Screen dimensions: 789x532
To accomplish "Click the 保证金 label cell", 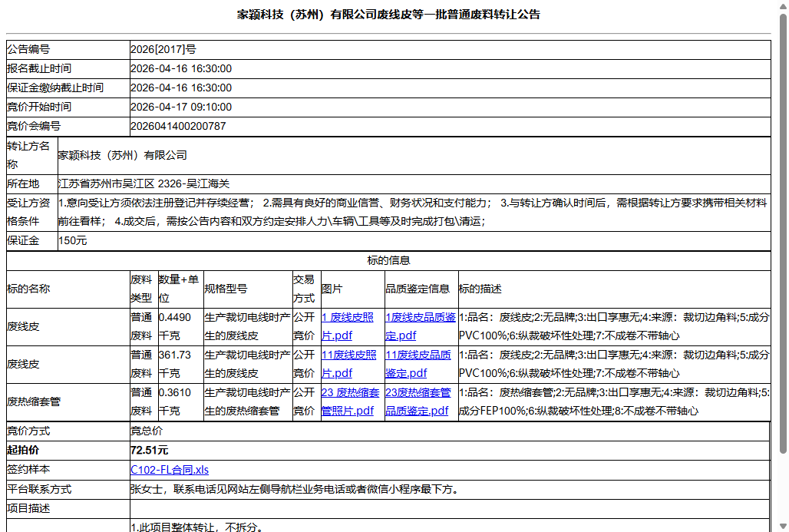I will coord(31,240).
